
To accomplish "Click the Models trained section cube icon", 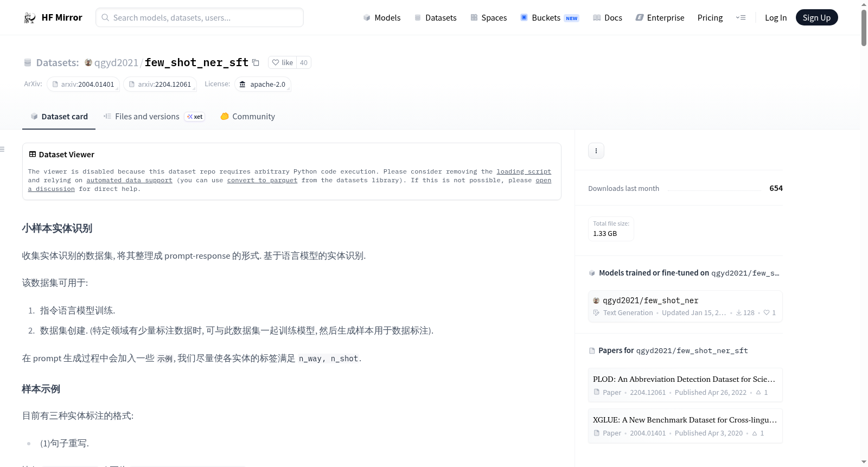I will coord(592,273).
